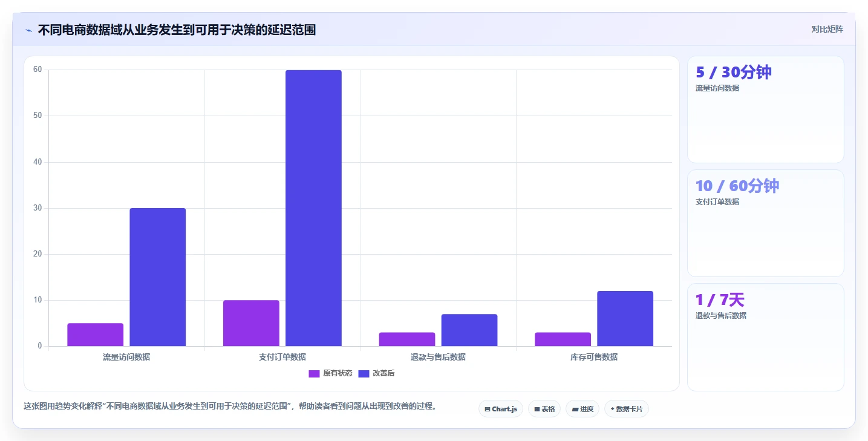868x441 pixels.
Task: Click the purple 原有状态 bar for 支付订单数据
Action: pos(251,323)
